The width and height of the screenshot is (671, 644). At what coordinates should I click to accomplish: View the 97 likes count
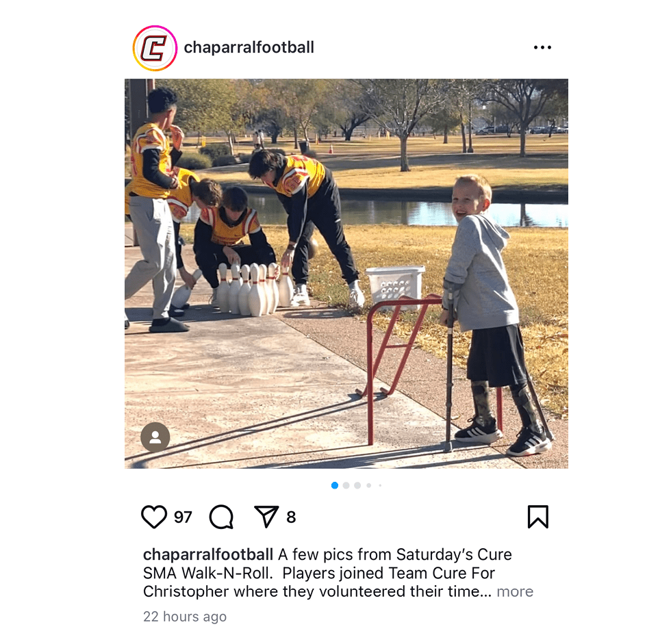(x=183, y=517)
